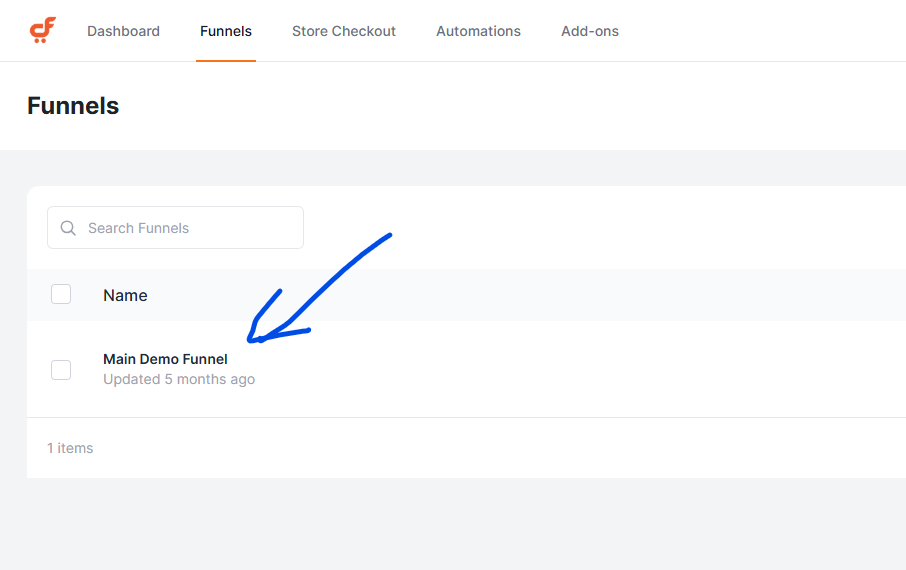Click the orange underline under Funnels tab

tap(226, 60)
